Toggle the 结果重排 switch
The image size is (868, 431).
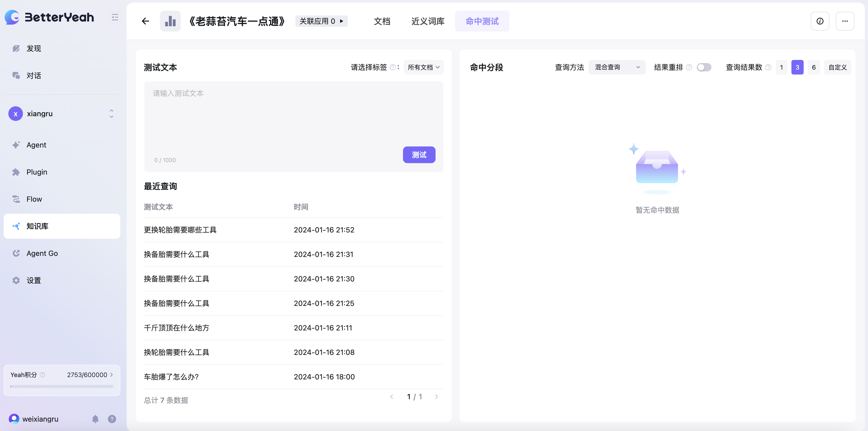click(x=704, y=67)
